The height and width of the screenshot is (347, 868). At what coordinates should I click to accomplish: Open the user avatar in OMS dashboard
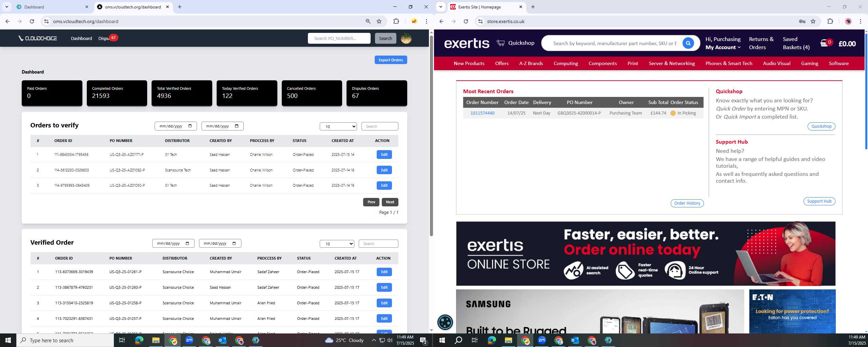pos(406,38)
